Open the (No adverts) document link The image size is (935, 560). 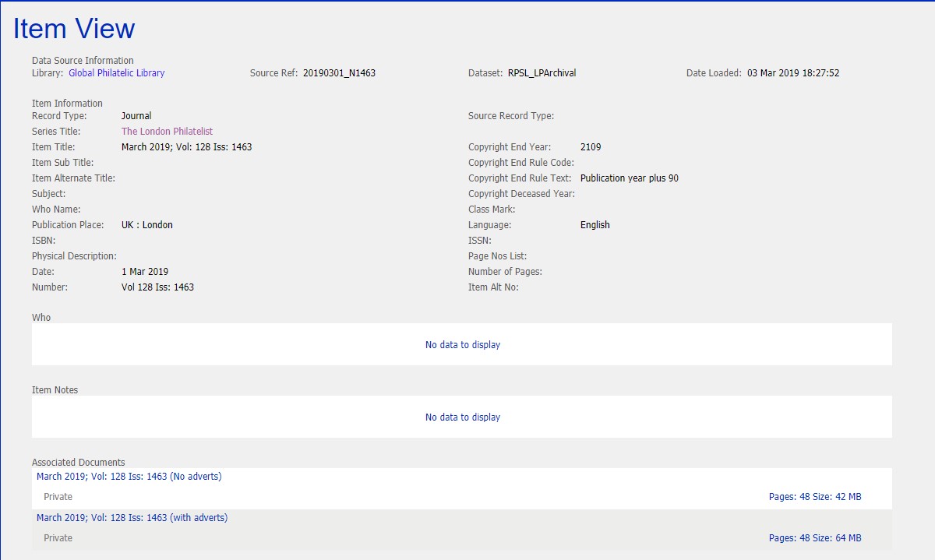(129, 477)
